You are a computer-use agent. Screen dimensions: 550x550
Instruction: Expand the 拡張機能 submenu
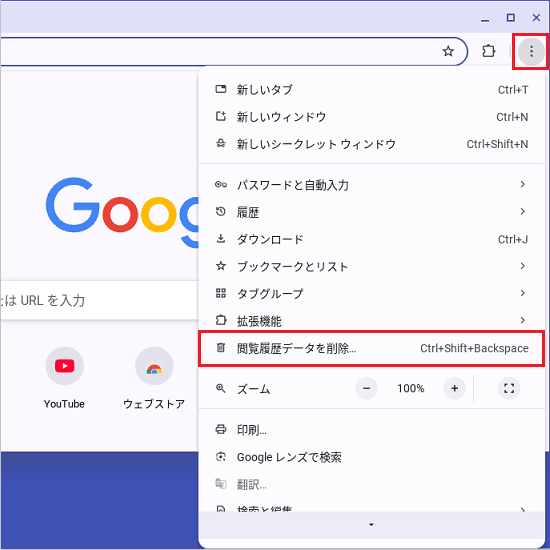click(x=371, y=321)
